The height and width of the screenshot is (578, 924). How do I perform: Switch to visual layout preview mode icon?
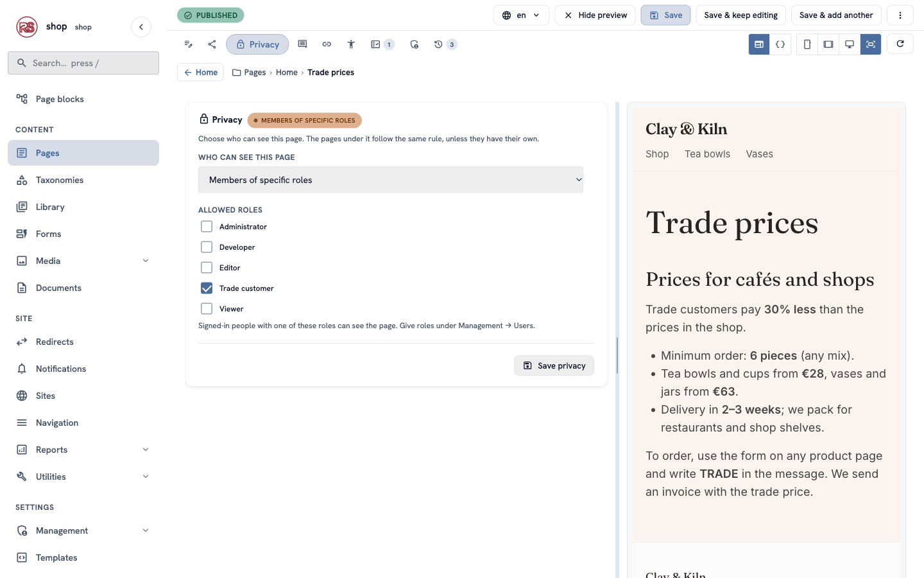[759, 44]
